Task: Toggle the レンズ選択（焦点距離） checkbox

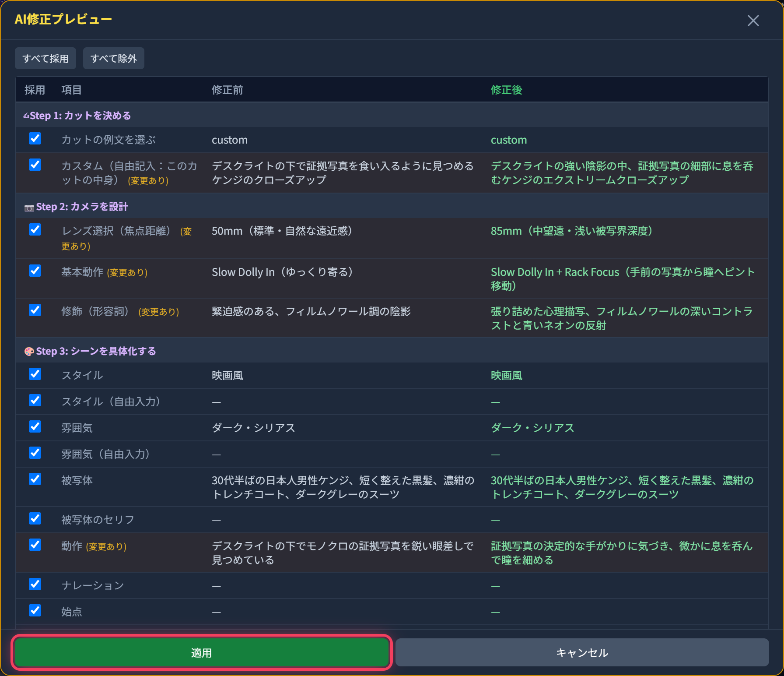Action: click(x=35, y=230)
